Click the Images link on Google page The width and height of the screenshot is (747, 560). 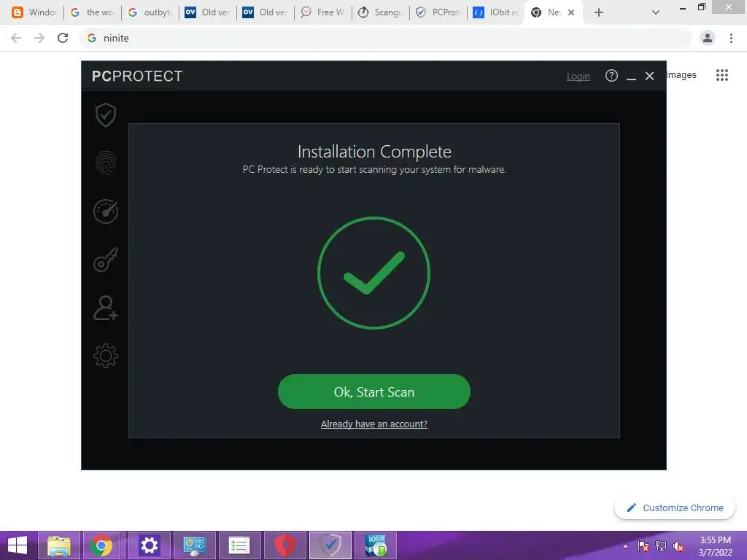tap(681, 75)
